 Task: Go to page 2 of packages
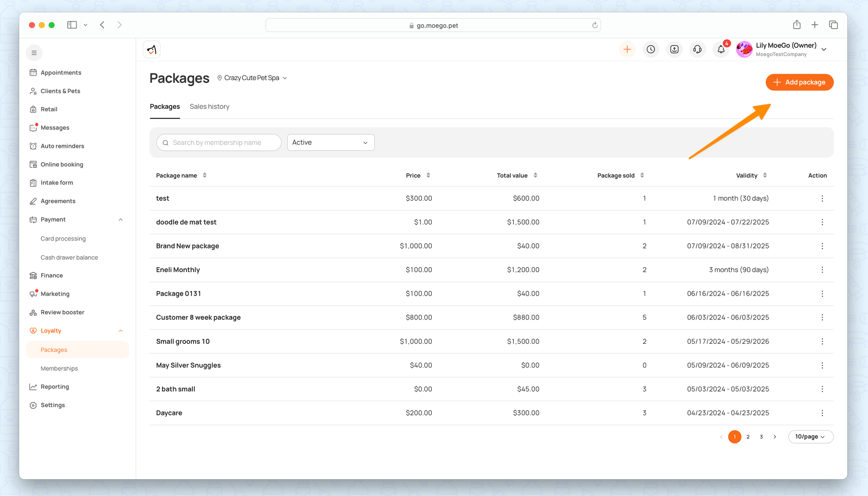[x=748, y=437]
